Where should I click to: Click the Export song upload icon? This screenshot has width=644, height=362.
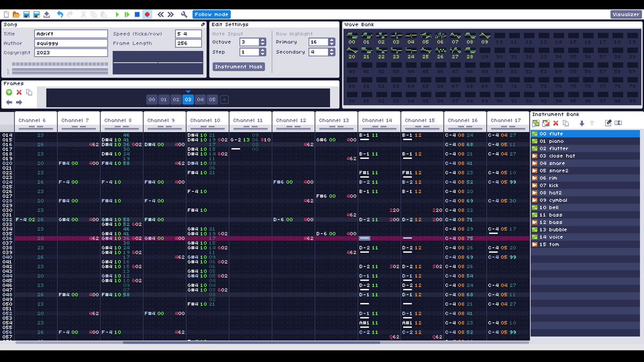[46, 14]
